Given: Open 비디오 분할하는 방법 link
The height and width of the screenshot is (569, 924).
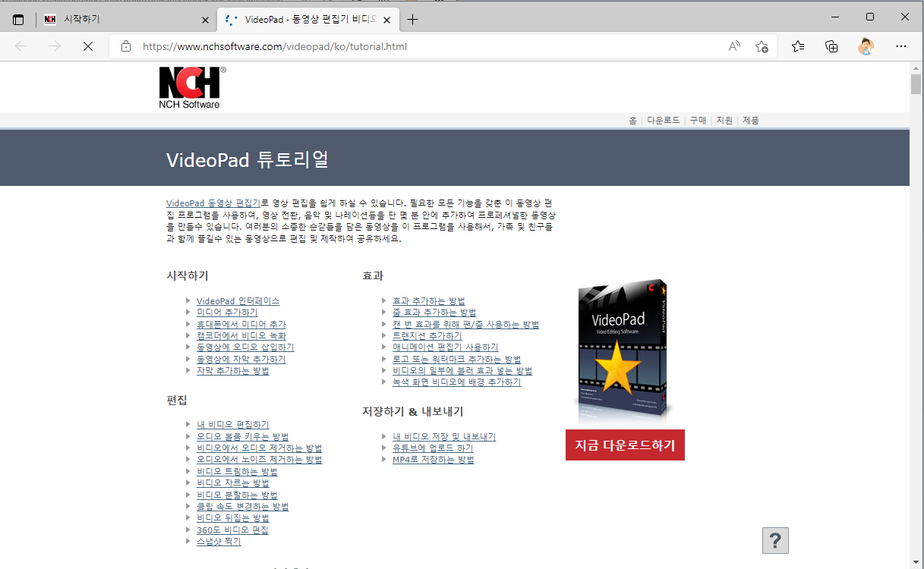Looking at the screenshot, I should point(237,495).
